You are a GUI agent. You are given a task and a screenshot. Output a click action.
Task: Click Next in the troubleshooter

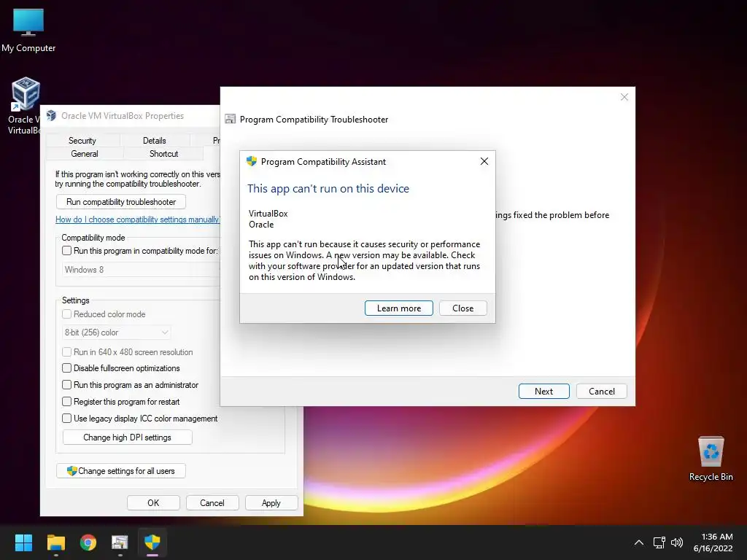544,391
